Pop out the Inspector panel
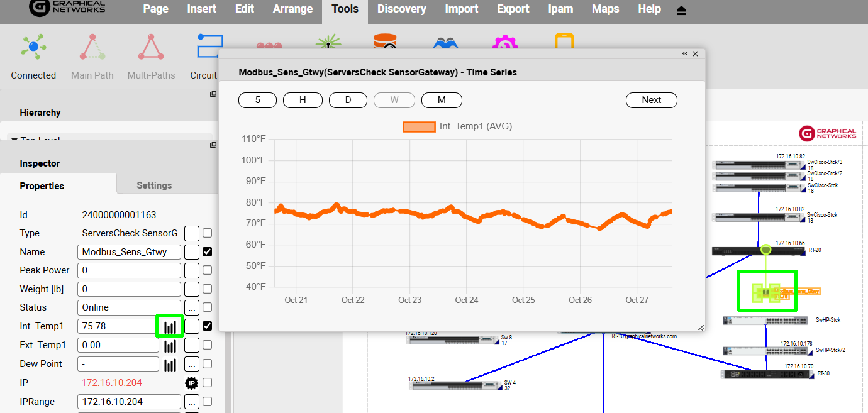Viewport: 868px width, 413px height. coord(213,145)
